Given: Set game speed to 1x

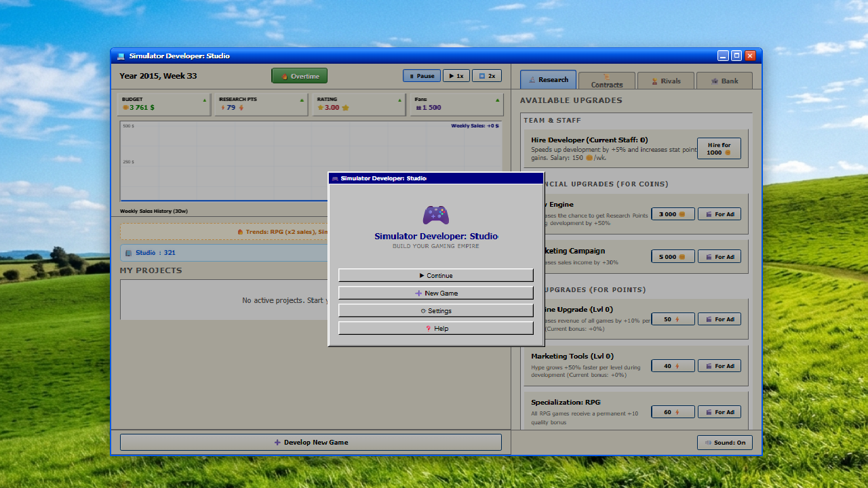Looking at the screenshot, I should [x=456, y=76].
